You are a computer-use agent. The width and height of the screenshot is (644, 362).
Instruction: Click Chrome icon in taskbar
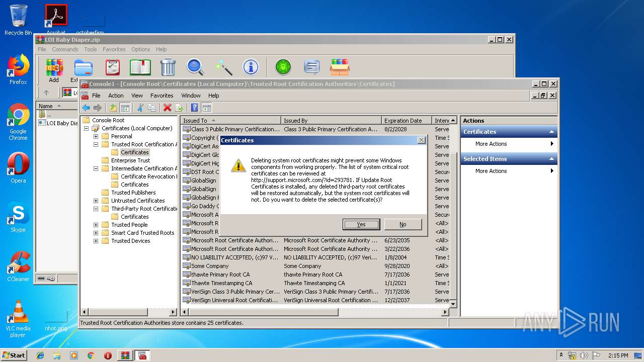click(91, 355)
